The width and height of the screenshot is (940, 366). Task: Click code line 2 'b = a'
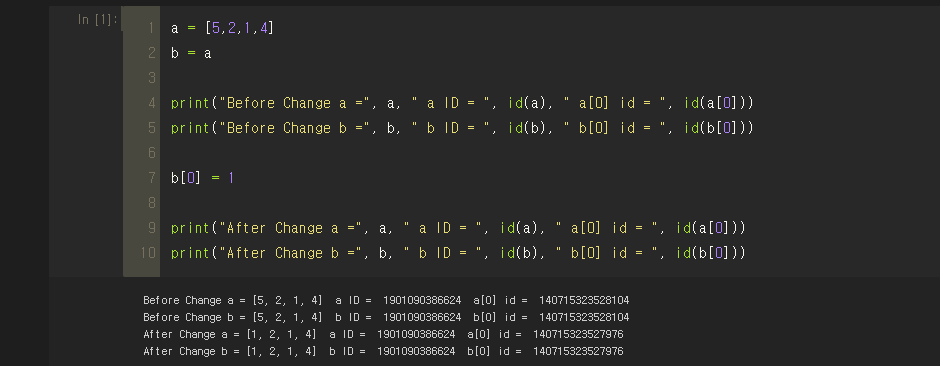tap(191, 53)
